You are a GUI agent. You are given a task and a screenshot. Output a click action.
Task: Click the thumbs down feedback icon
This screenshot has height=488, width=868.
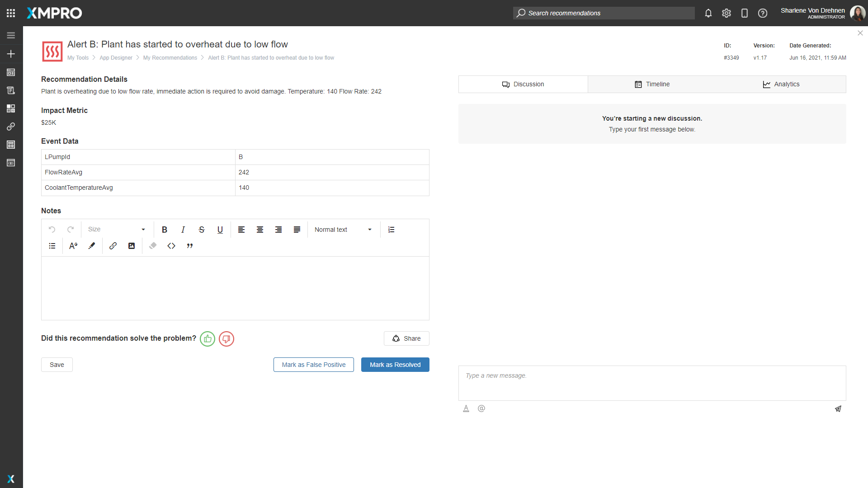(226, 339)
